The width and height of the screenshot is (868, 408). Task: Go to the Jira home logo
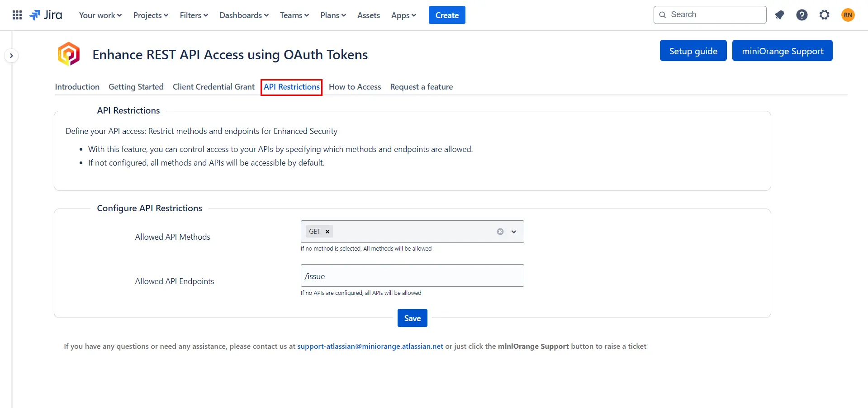point(46,15)
